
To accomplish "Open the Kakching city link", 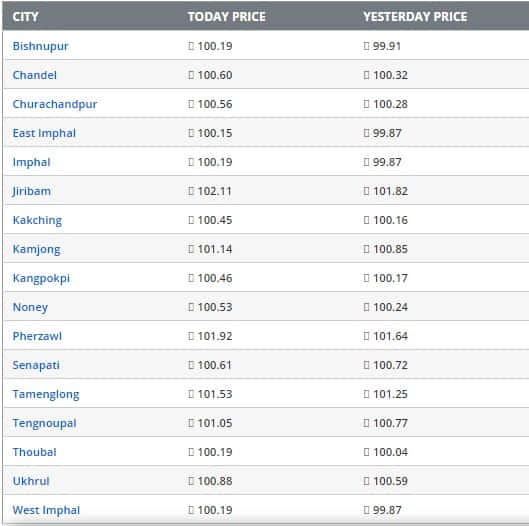I will (x=37, y=220).
